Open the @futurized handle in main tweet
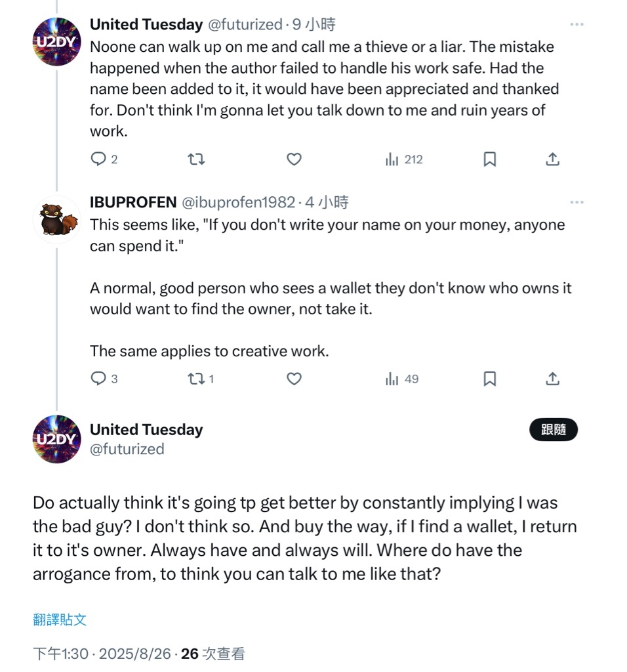 coord(127,450)
